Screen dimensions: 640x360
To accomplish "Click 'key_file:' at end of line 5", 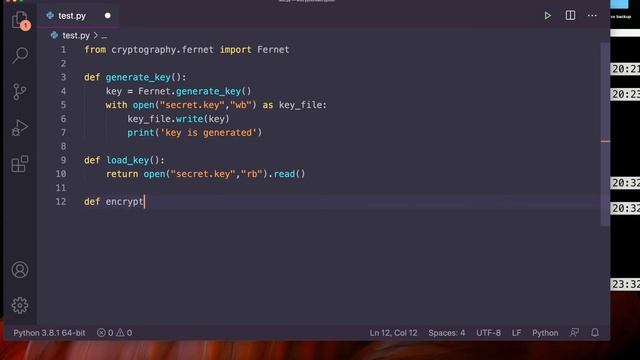I will click(303, 105).
